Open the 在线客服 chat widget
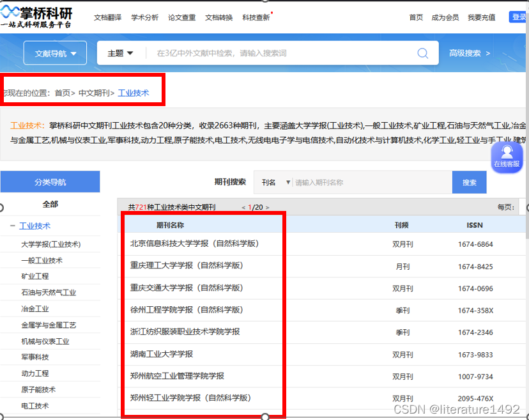This screenshot has height=420, width=529. click(x=507, y=157)
